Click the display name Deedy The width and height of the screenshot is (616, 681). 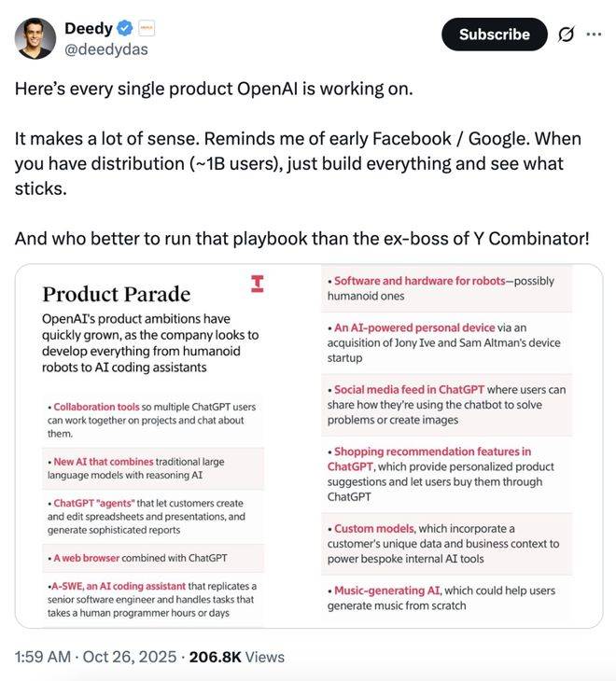[89, 29]
